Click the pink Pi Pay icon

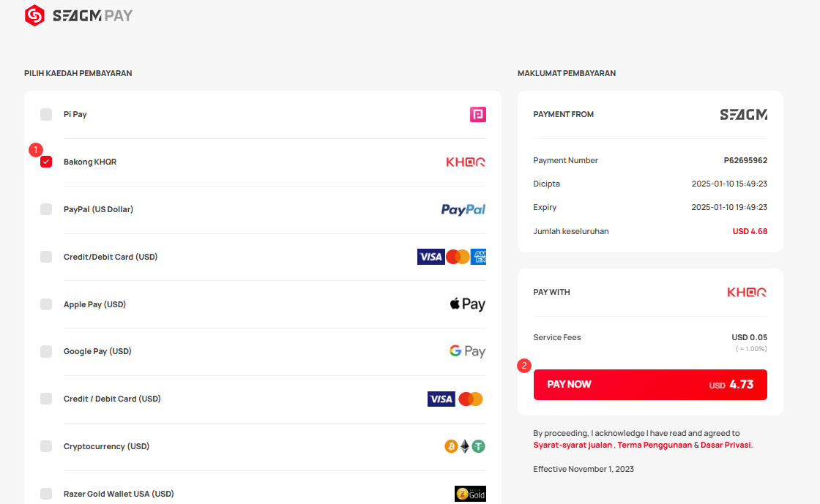478,114
